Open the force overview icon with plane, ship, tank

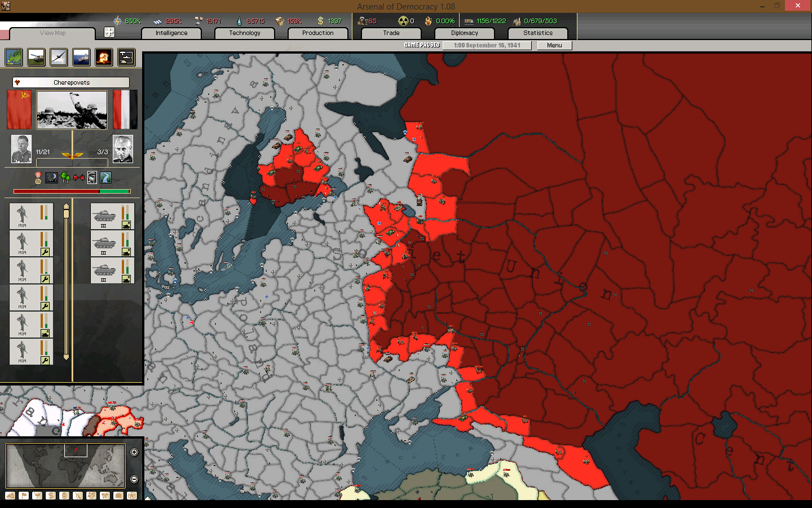pyautogui.click(x=126, y=57)
